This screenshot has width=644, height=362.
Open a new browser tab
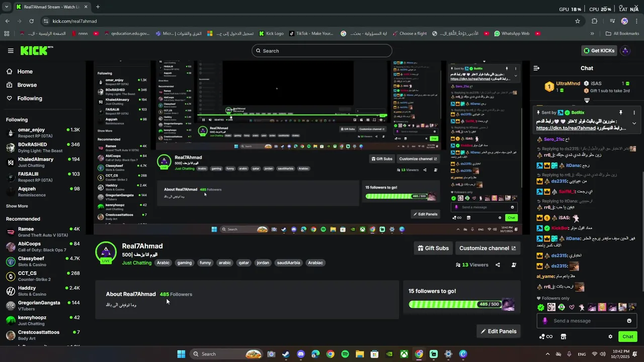click(98, 7)
